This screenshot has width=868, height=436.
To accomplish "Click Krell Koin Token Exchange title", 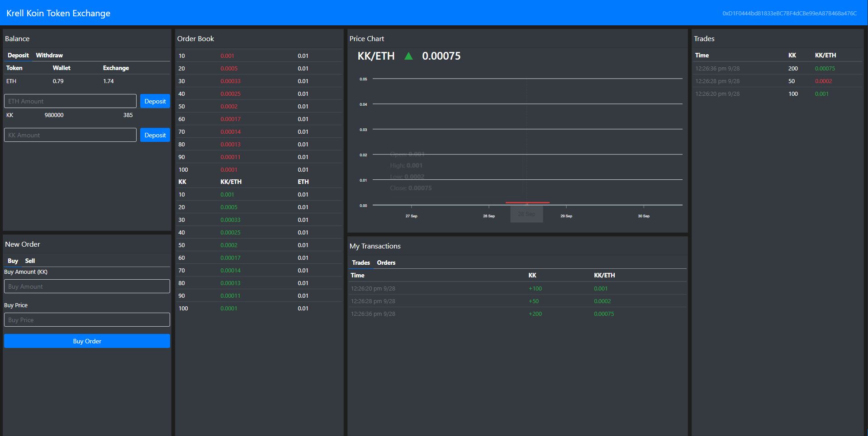I will point(58,13).
